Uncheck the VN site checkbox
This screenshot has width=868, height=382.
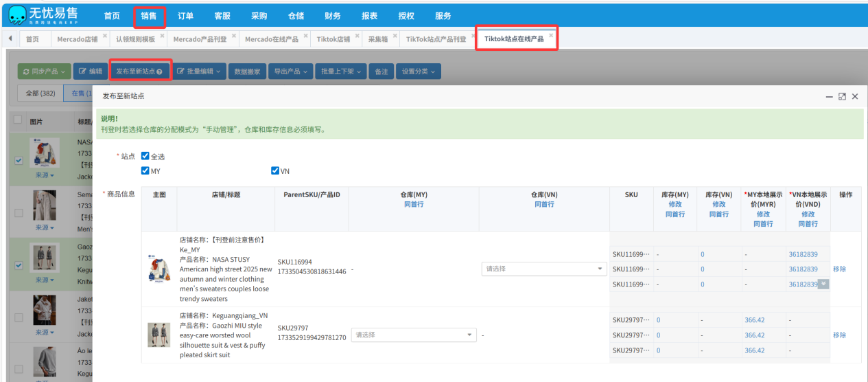tap(275, 170)
